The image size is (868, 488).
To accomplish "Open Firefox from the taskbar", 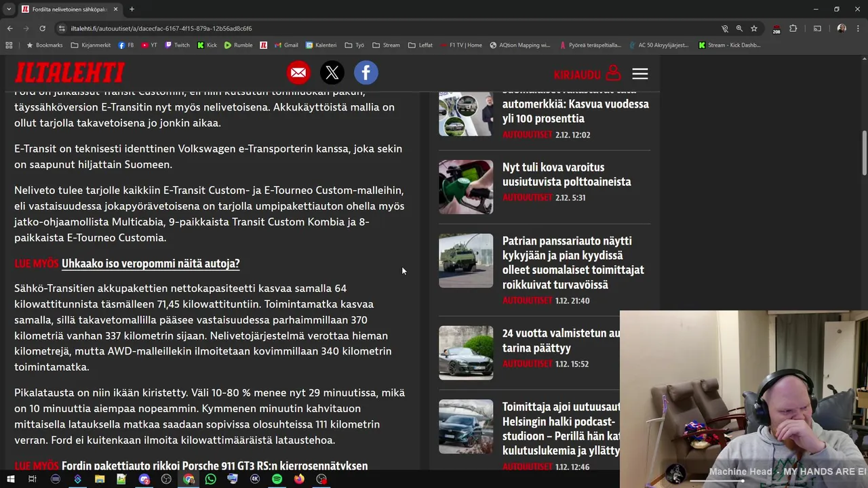I will [x=299, y=479].
